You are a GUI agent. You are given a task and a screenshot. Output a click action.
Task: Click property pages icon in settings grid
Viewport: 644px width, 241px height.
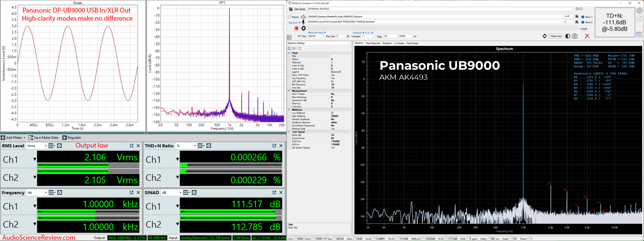pos(300,48)
